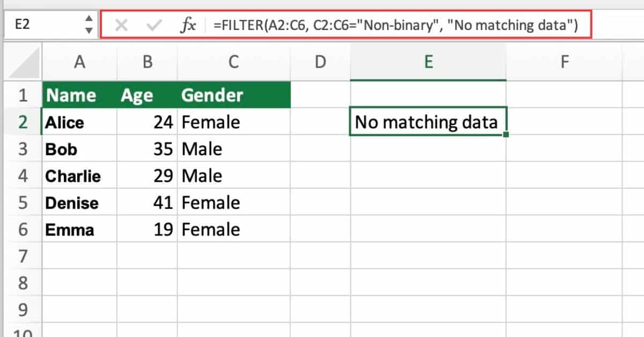Image resolution: width=644 pixels, height=337 pixels.
Task: Select column C header
Action: (233, 62)
